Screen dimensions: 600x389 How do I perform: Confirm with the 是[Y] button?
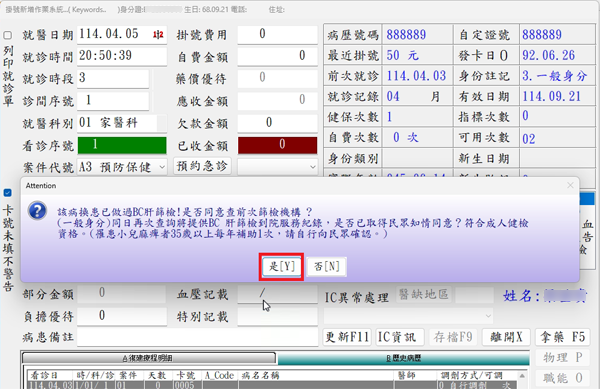point(282,266)
